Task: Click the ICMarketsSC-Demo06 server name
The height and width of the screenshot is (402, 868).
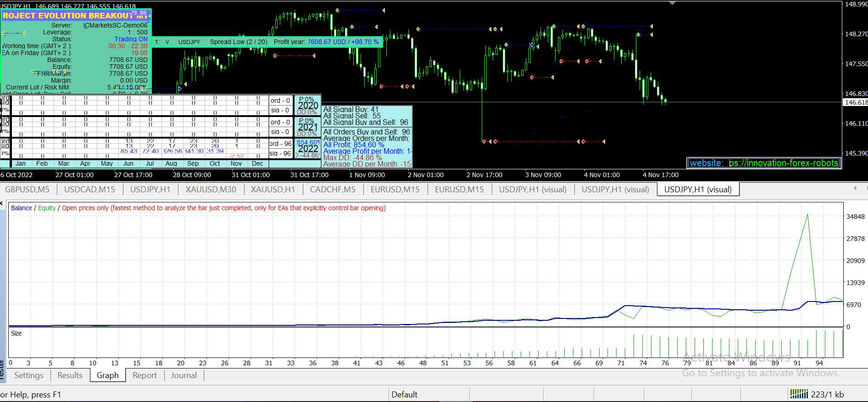Action: [x=116, y=25]
